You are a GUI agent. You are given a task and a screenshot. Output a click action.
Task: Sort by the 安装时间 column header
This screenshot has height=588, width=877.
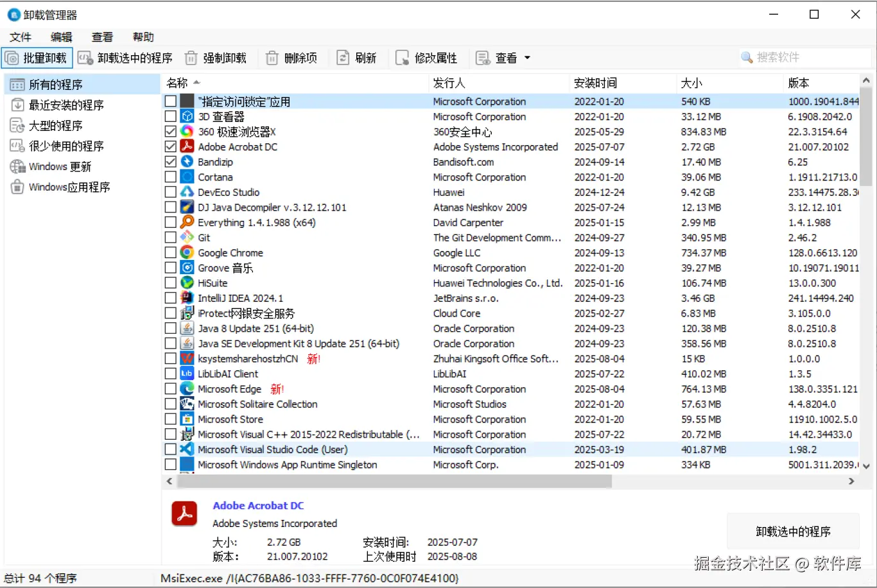point(623,83)
